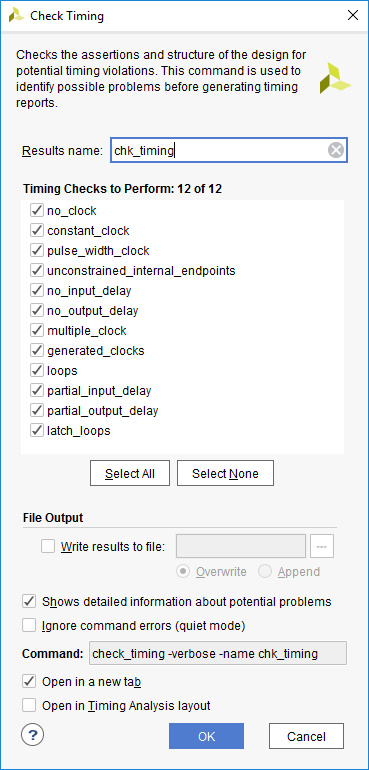Click the Vivado logo in the title bar
Image resolution: width=369 pixels, height=770 pixels.
pos(16,15)
